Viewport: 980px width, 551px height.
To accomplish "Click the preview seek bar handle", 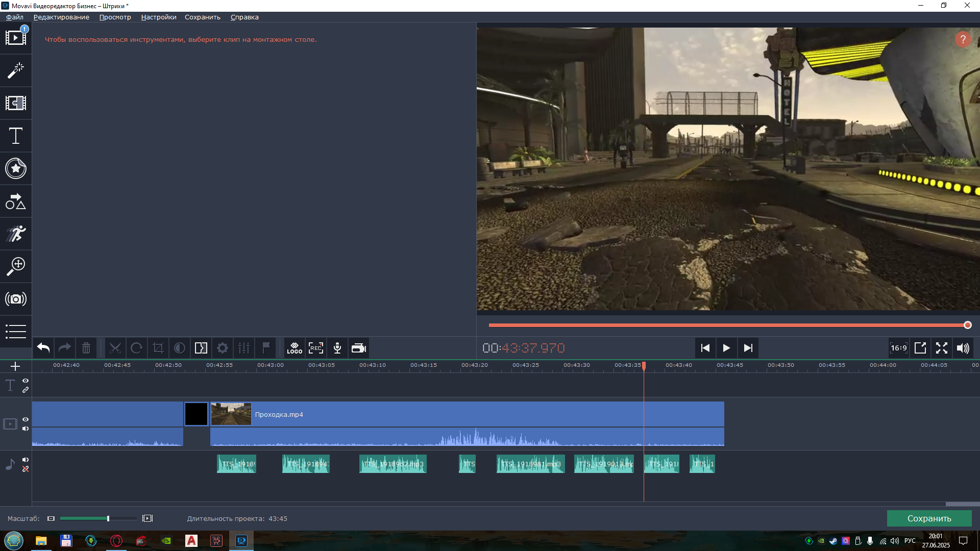I will point(967,325).
